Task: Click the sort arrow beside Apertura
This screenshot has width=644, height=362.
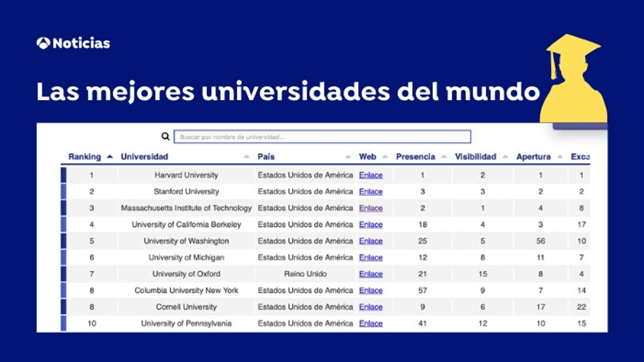Action: click(x=561, y=157)
